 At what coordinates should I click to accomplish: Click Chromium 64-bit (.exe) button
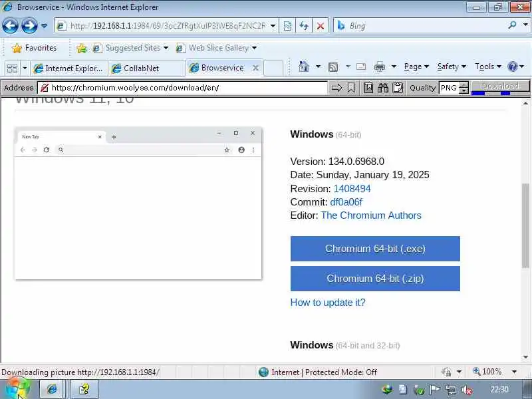coord(375,249)
